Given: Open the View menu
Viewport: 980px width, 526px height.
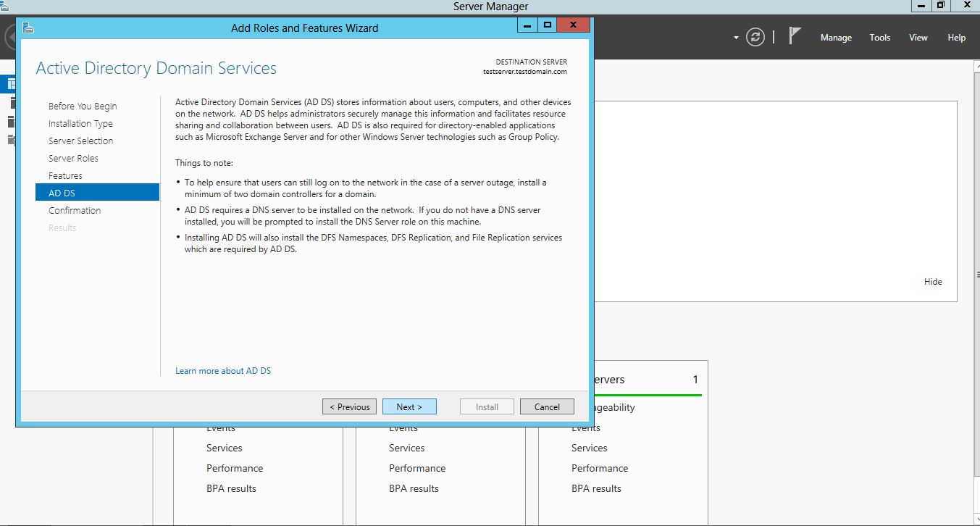Looking at the screenshot, I should (x=918, y=38).
